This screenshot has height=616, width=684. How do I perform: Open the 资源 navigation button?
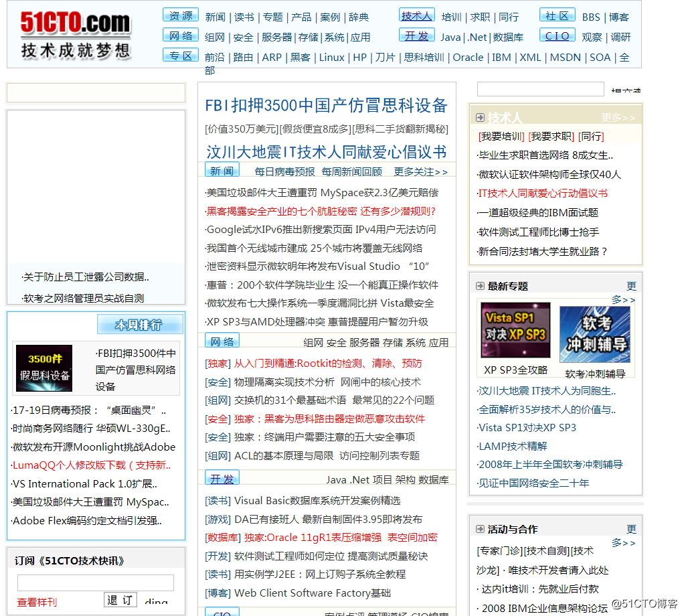181,15
